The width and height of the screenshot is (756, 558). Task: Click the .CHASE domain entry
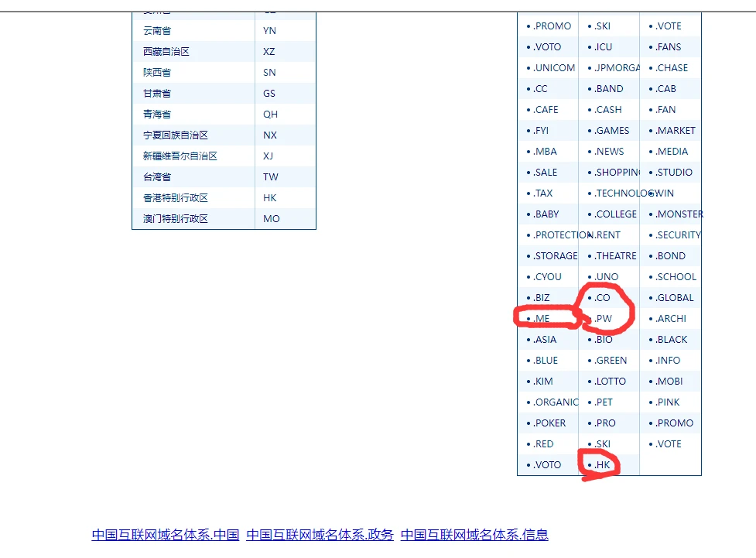(672, 68)
